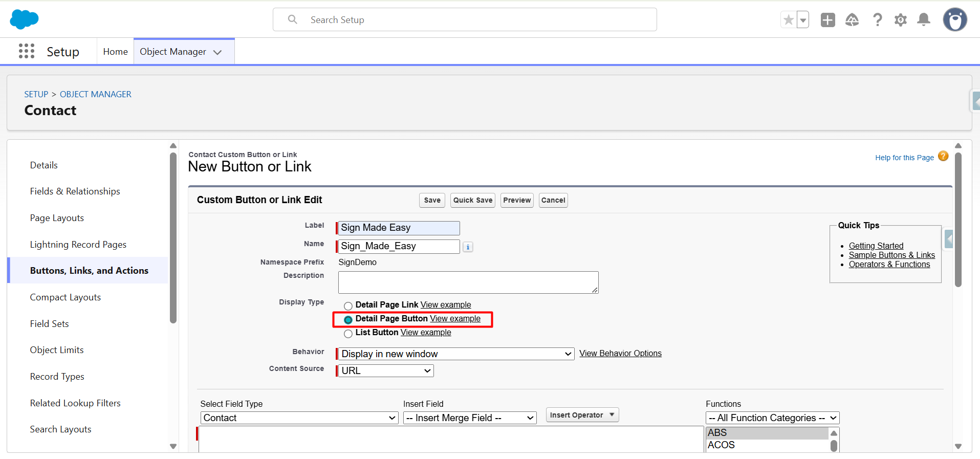The width and height of the screenshot is (980, 459).
Task: Open the Setup gear menu
Action: pos(900,20)
